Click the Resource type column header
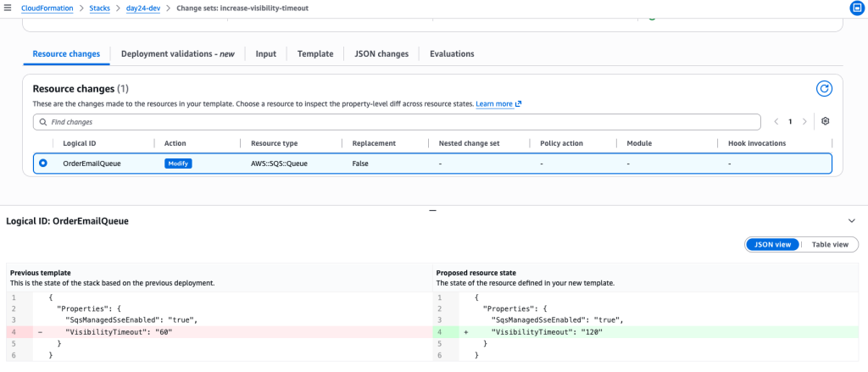Viewport: 868px width, 372px height. click(x=275, y=143)
